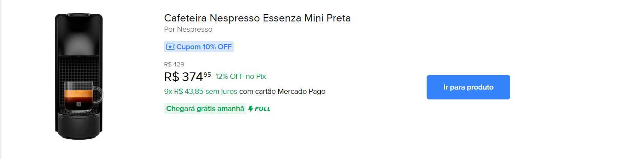
Task: Click the 95 cents superscript of the price
Action: [x=208, y=75]
